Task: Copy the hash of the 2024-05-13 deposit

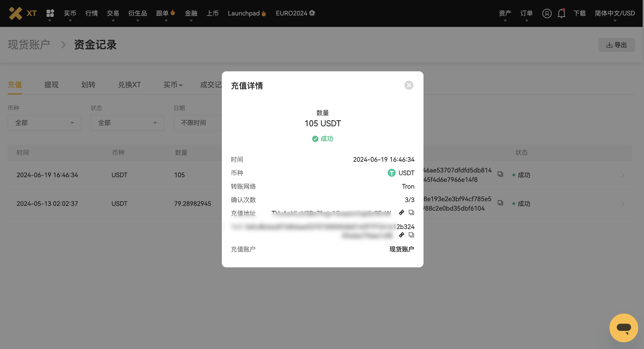Action: point(500,203)
